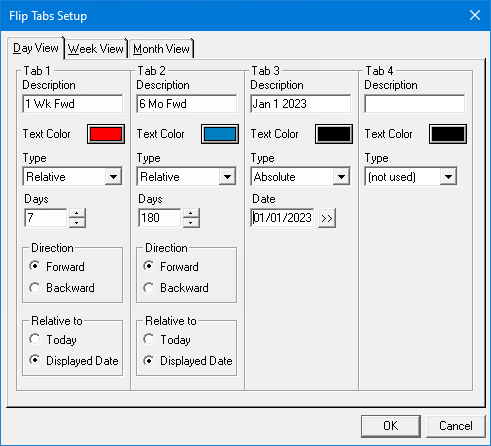Confirm settings with the OK button
Image resolution: width=491 pixels, height=446 pixels.
[391, 426]
